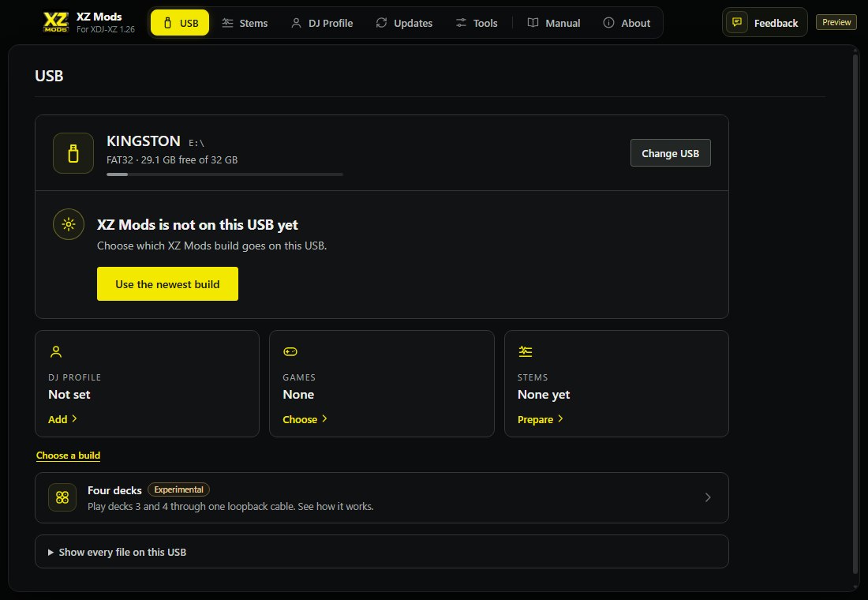The image size is (868, 600).
Task: Click Use the newest build
Action: coord(167,283)
